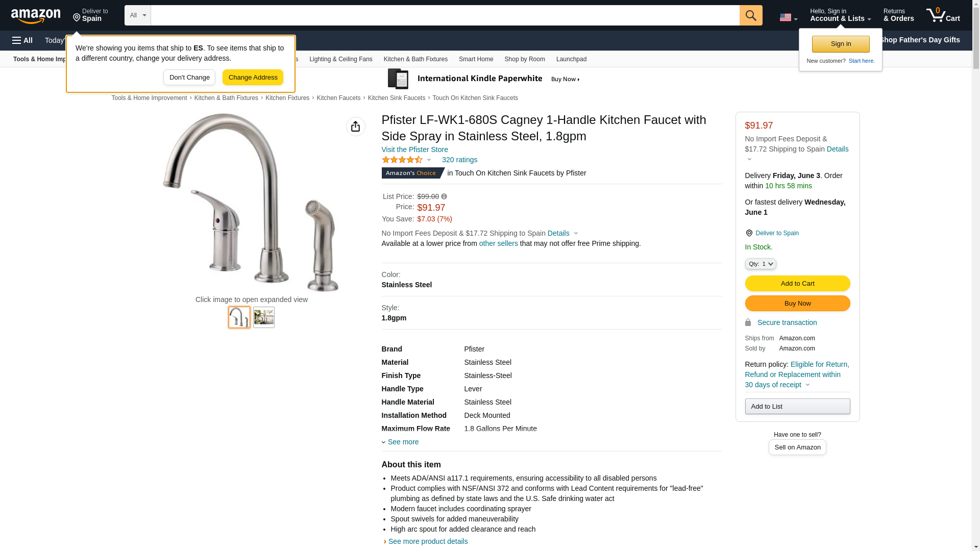Open the Qty quantity dropdown
This screenshot has height=551, width=980.
point(760,264)
